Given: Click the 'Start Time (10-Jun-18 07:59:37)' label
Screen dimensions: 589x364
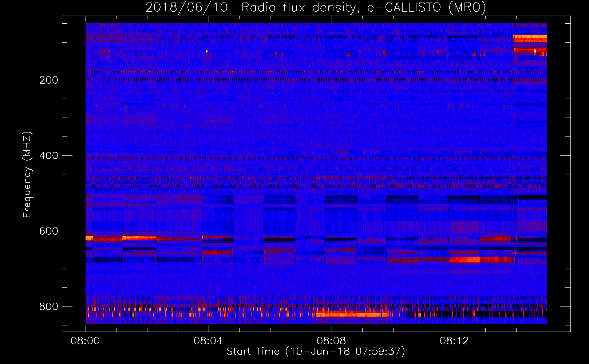Looking at the screenshot, I should pos(316,352).
